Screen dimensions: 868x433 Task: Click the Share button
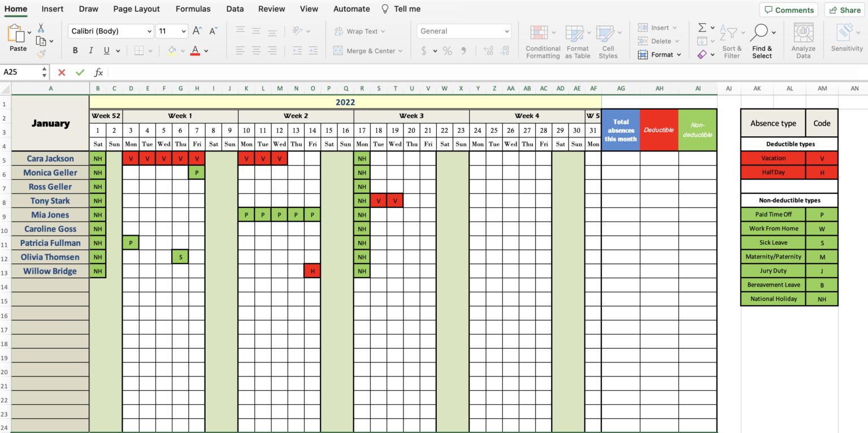[x=844, y=10]
